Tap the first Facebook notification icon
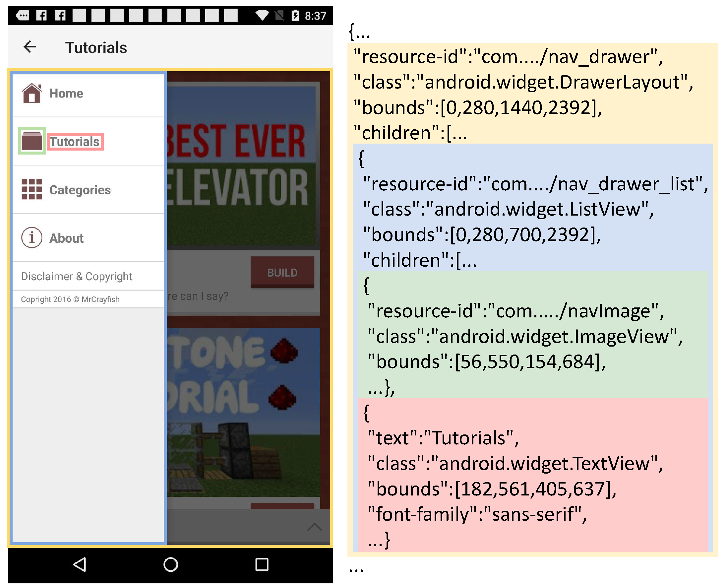Screen dimensions: 726x588 click(x=41, y=15)
